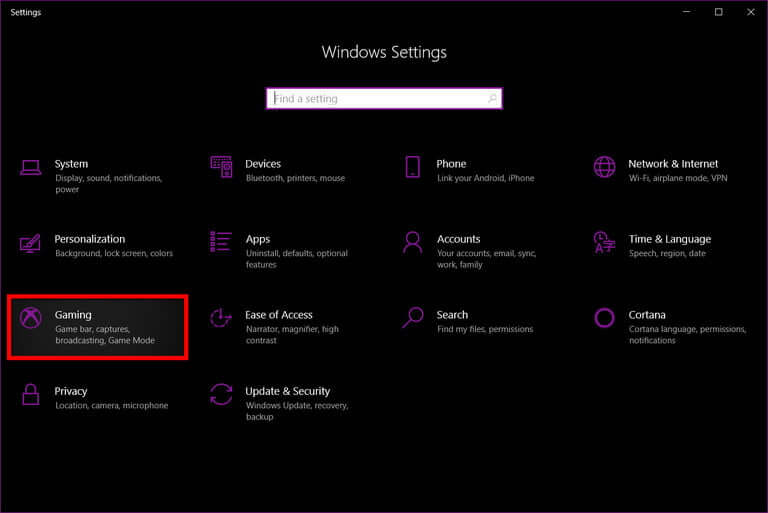This screenshot has width=768, height=513.
Task: Minimize the Settings window
Action: pos(687,12)
